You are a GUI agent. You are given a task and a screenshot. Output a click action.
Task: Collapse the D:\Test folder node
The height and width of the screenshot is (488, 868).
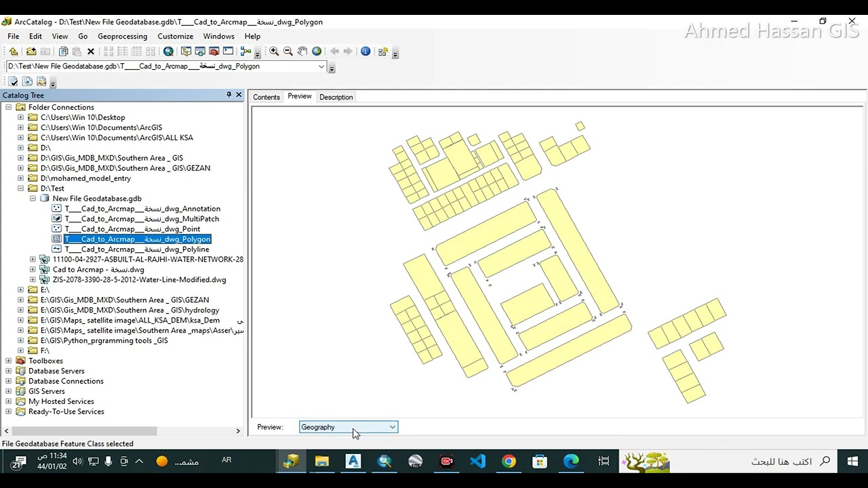(21, 188)
